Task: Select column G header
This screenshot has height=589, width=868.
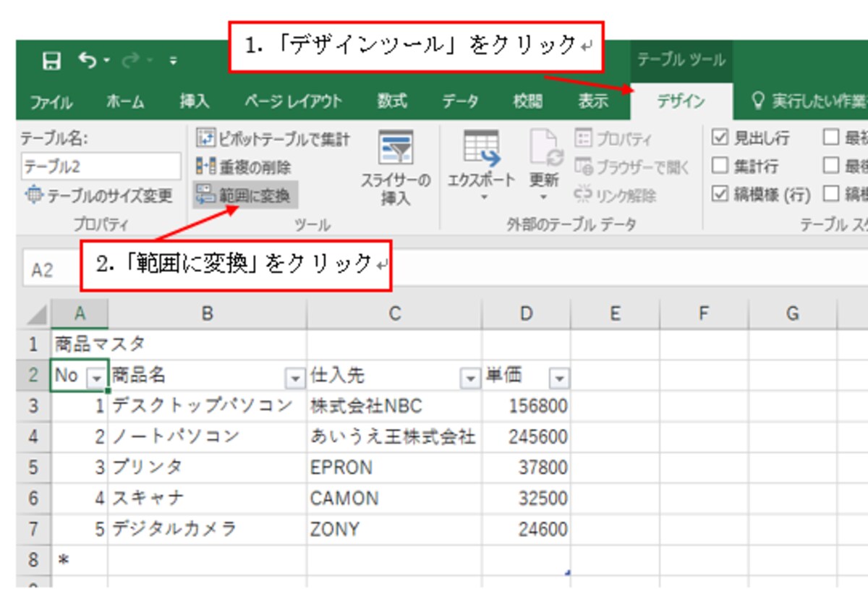Action: (793, 314)
